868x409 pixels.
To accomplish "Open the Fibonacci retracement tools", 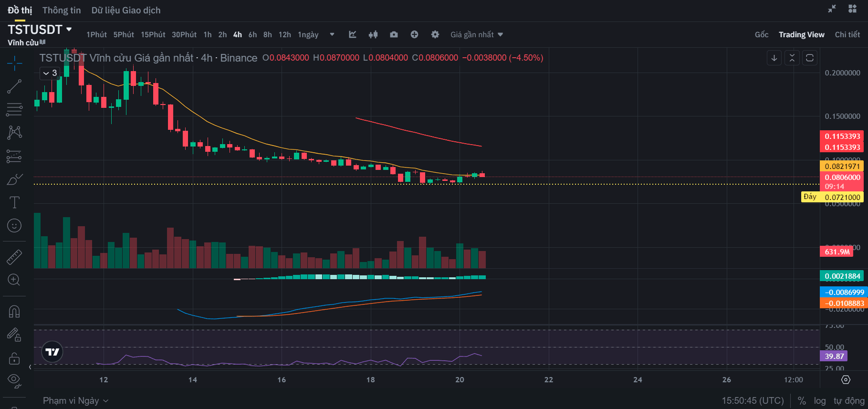I will (14, 109).
